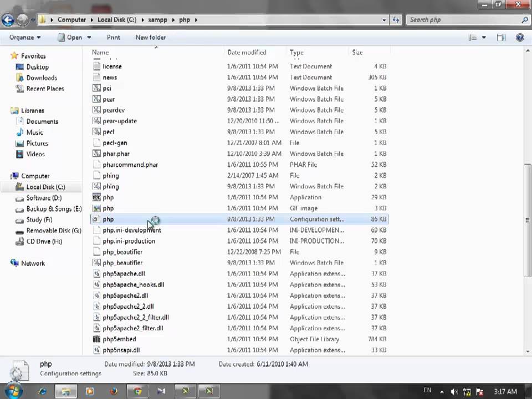Click the volume speaker tray icon
The image size is (532, 399).
[454, 392]
